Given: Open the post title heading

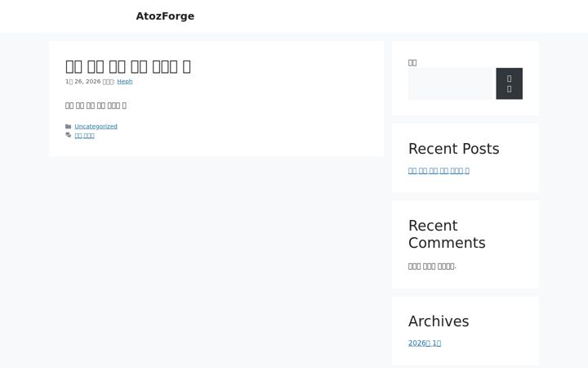Looking at the screenshot, I should (x=128, y=66).
